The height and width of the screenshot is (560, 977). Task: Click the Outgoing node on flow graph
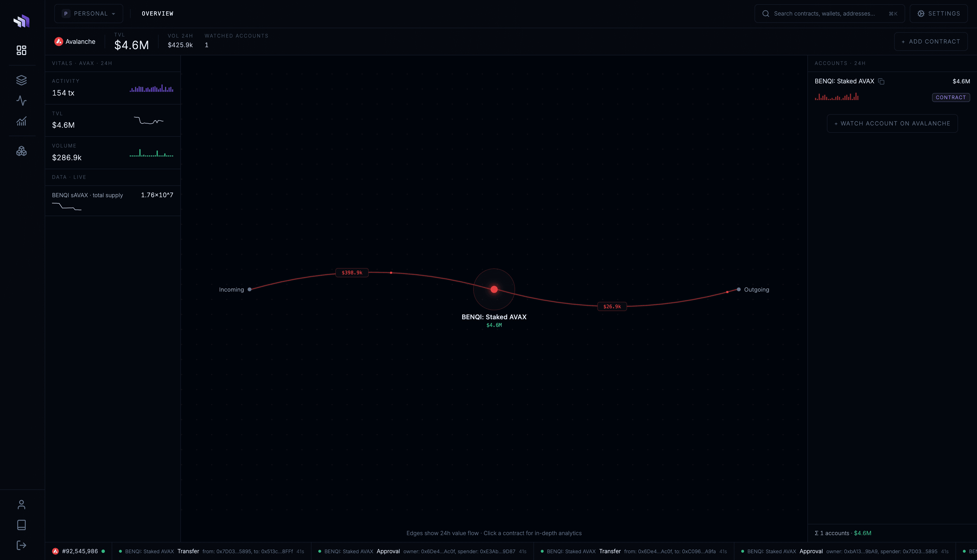click(x=738, y=290)
